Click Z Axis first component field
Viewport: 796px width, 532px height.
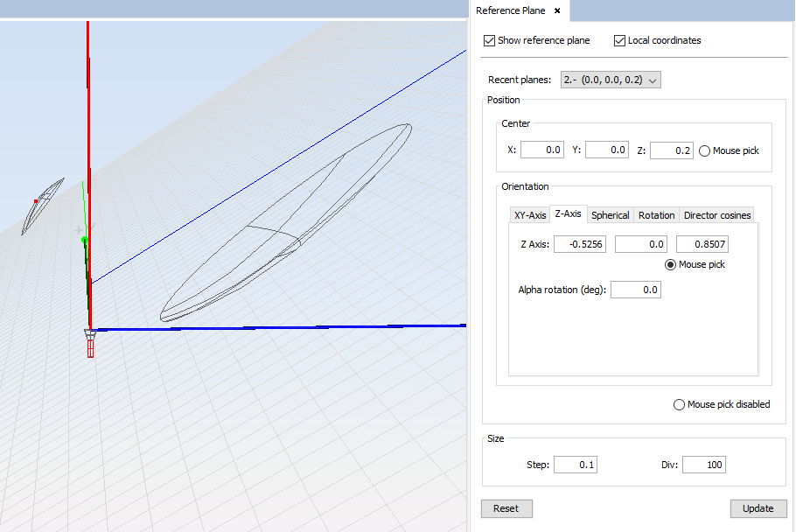point(579,244)
